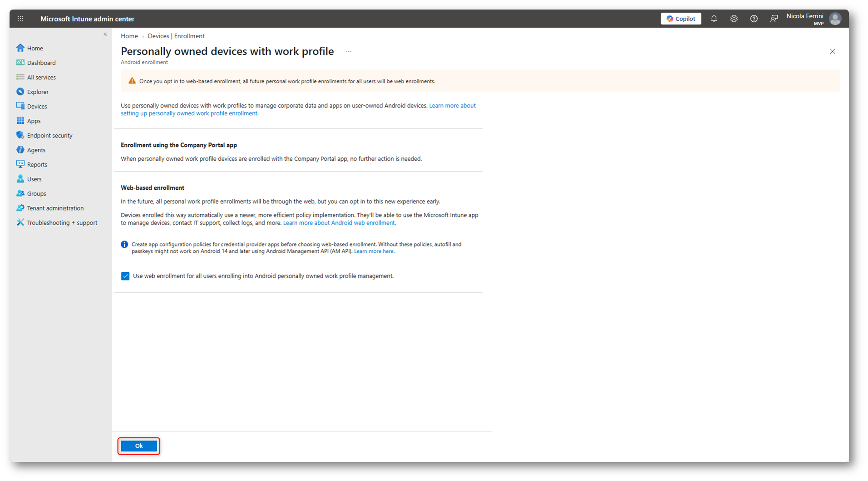Open Devices in the navigation menu
868x481 pixels.
point(37,106)
